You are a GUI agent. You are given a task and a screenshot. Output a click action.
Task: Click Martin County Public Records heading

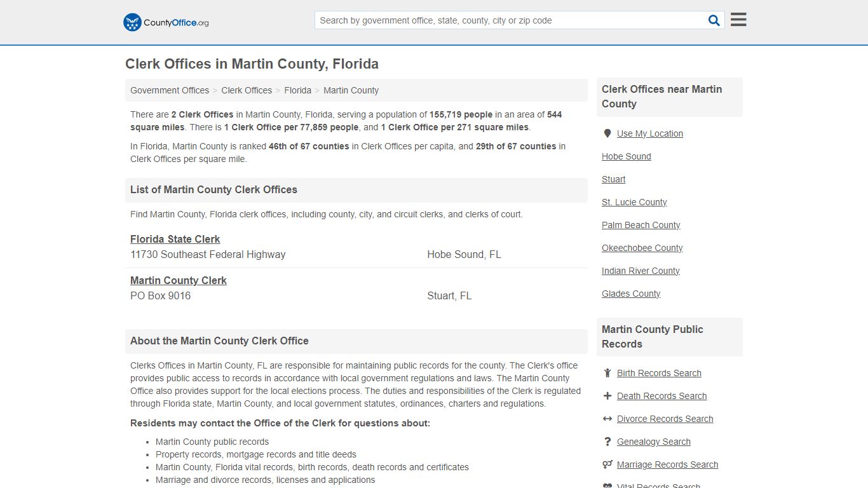point(653,337)
